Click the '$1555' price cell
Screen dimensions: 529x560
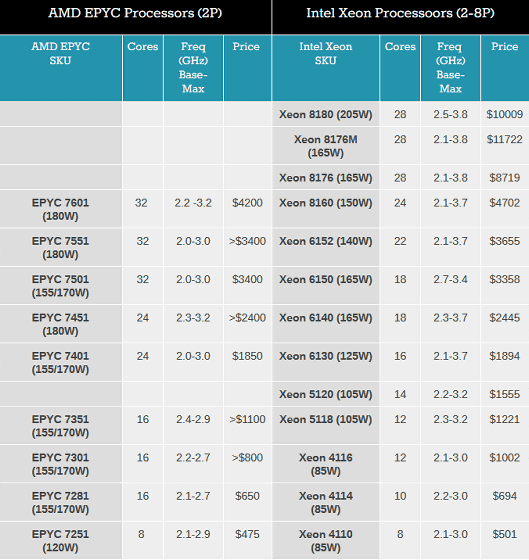(504, 394)
